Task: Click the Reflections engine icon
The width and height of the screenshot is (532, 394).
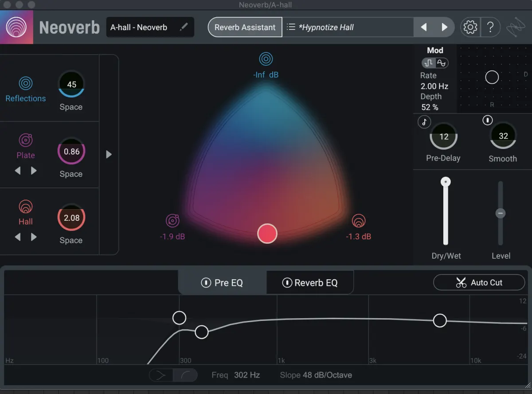Action: pyautogui.click(x=25, y=83)
